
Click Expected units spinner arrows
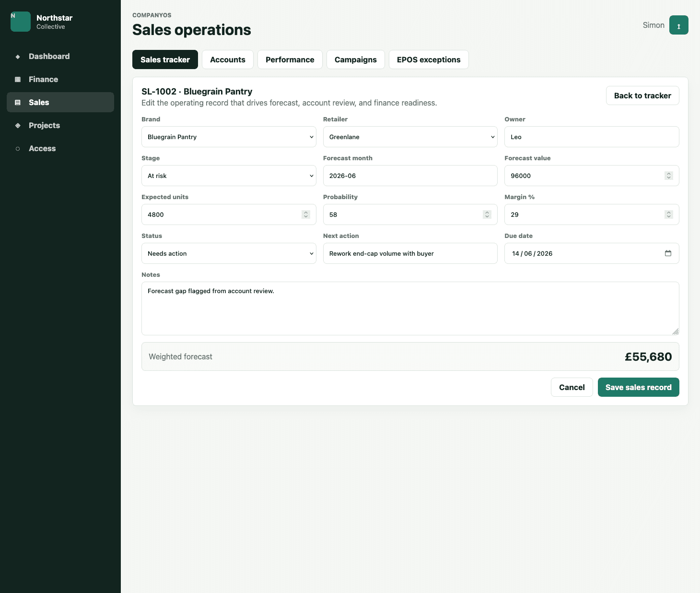tap(306, 214)
